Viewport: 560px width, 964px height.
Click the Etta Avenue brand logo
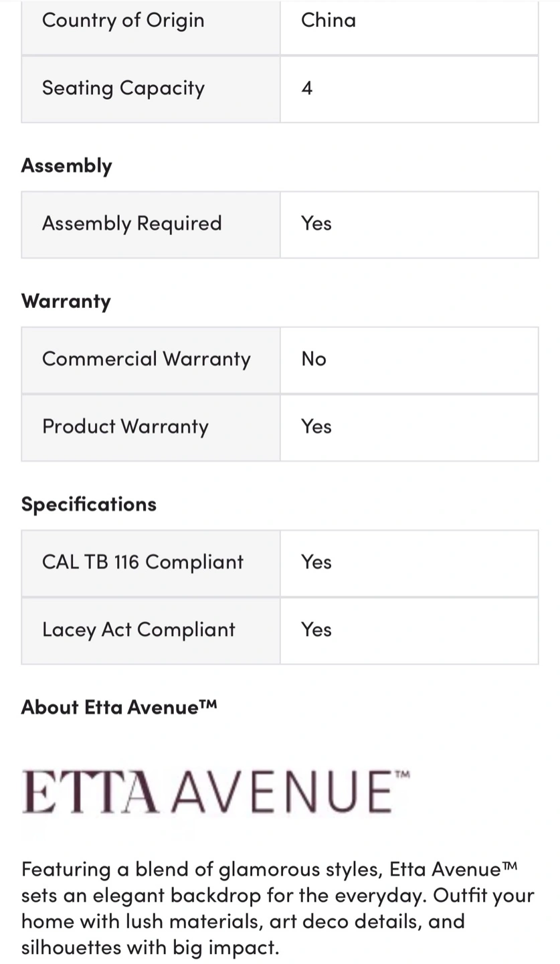pos(216,792)
